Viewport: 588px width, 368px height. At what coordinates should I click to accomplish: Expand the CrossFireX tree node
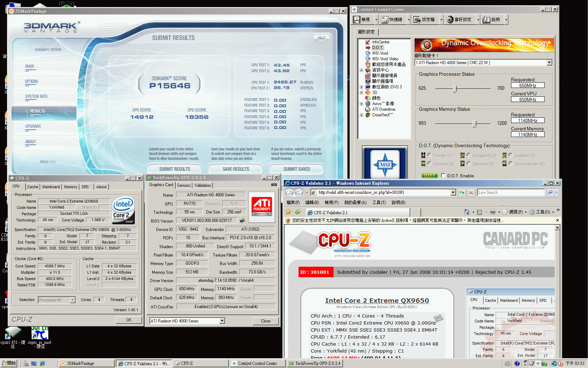(x=361, y=115)
